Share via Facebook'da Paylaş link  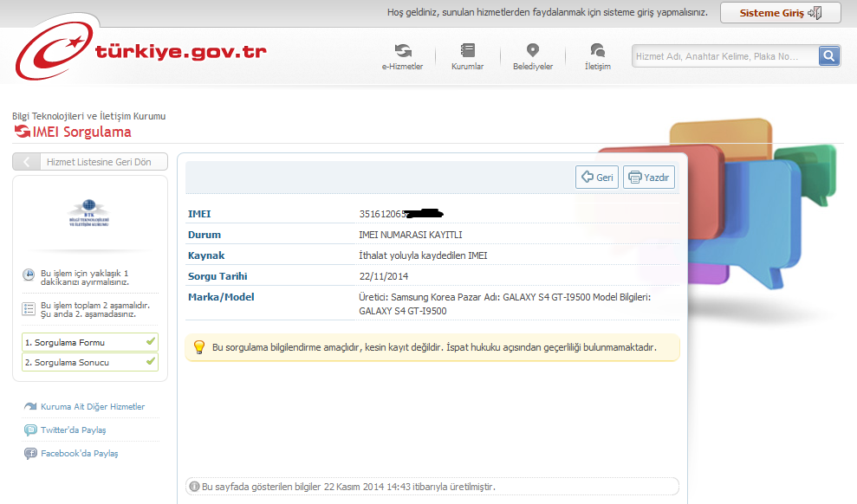click(79, 453)
